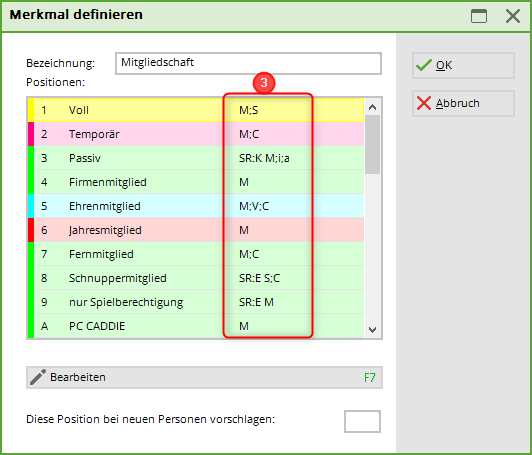Click the suggest-position input box
This screenshot has height=455, width=532.
(x=362, y=421)
